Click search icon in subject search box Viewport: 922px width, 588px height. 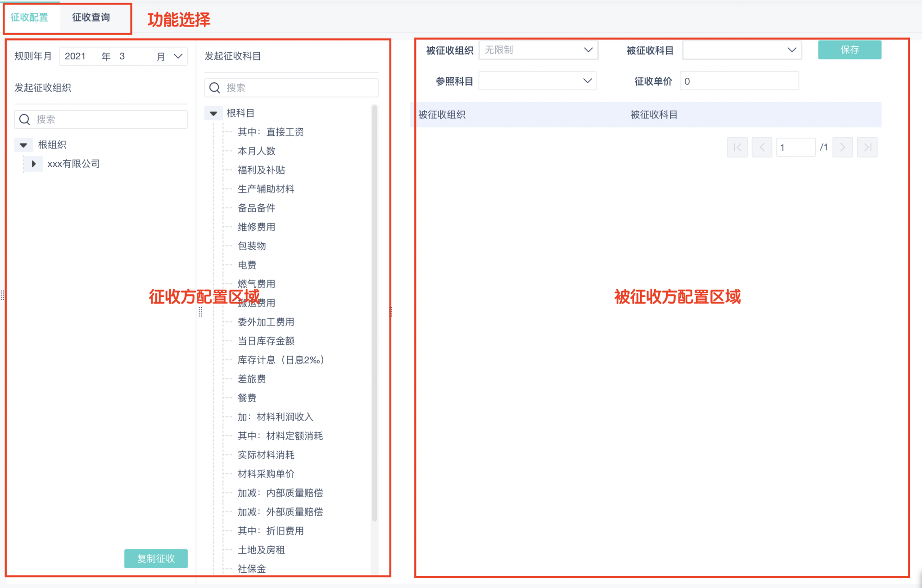coord(215,88)
